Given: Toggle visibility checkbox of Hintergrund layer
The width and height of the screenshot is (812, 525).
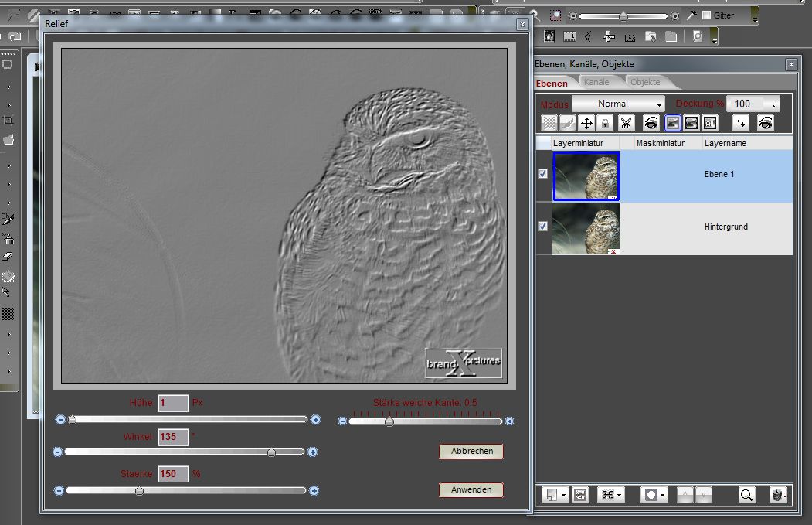Looking at the screenshot, I should [542, 227].
